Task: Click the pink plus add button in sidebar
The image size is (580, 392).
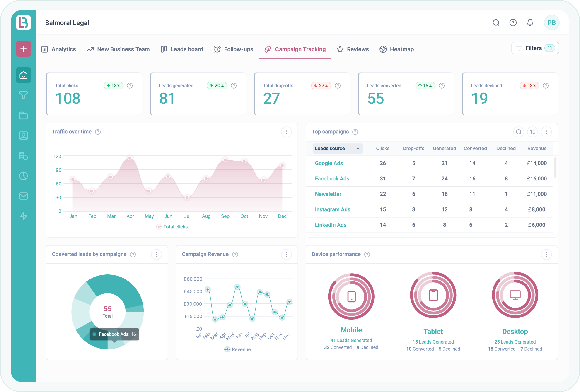Action: [24, 49]
